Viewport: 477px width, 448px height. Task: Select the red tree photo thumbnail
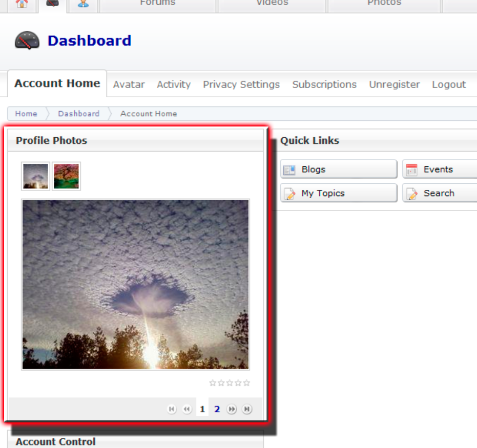pyautogui.click(x=66, y=176)
